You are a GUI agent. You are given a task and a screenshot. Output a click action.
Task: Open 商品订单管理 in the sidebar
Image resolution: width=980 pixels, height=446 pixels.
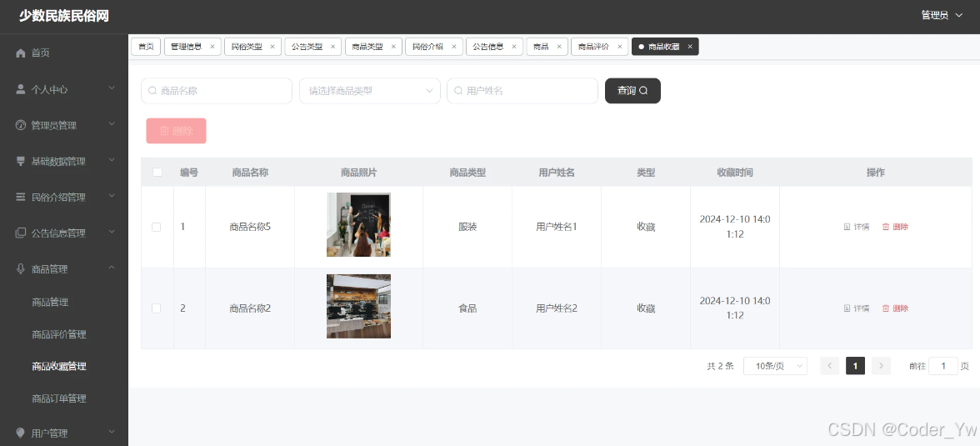[58, 398]
